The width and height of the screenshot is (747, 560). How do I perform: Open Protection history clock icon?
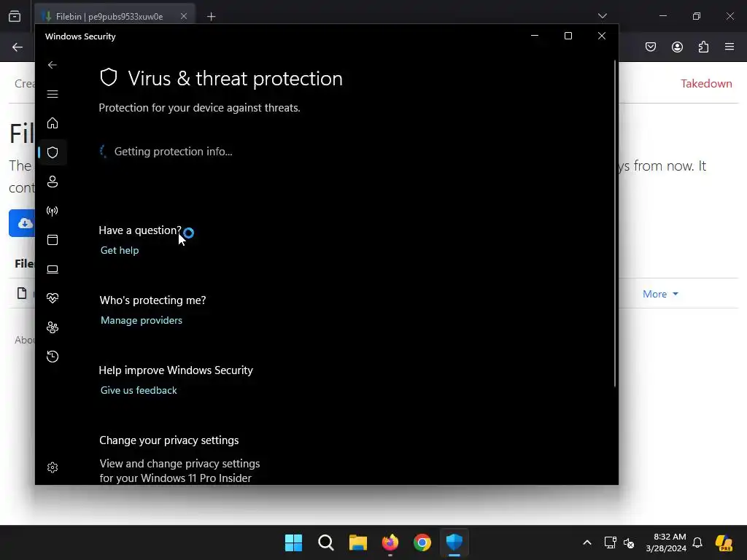[x=53, y=357]
